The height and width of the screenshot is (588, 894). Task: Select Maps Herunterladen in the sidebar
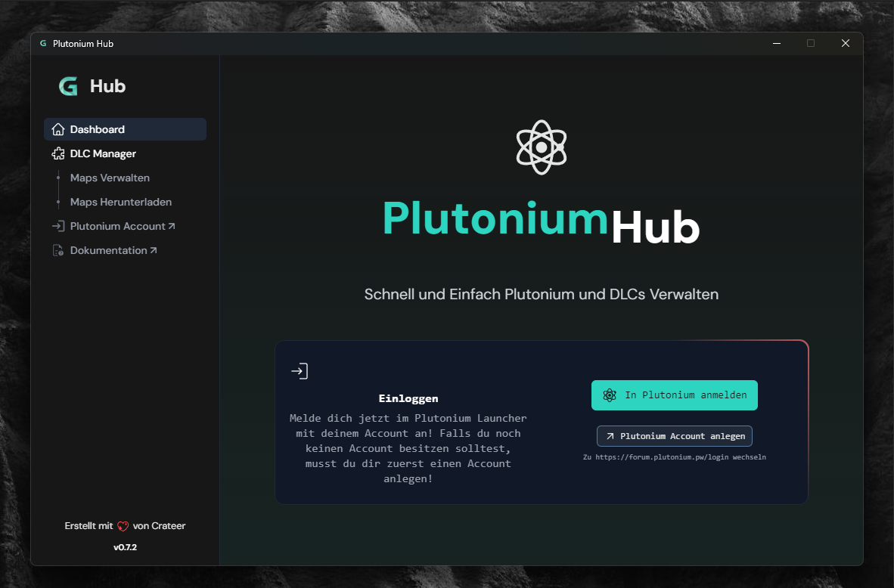click(120, 202)
